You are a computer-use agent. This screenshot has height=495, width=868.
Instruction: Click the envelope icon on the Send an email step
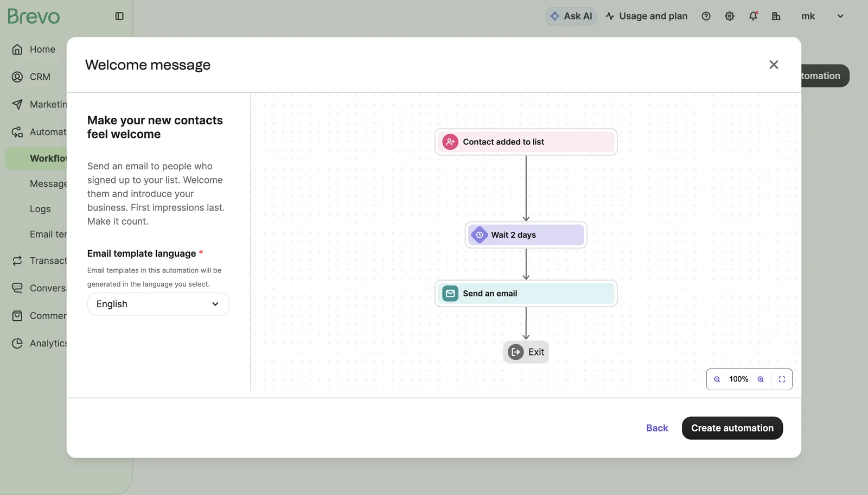(450, 294)
